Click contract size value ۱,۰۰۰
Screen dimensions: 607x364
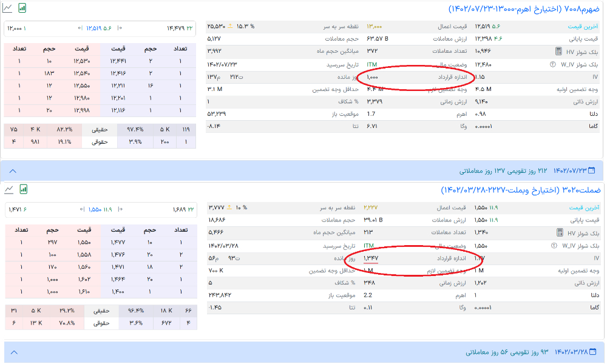point(372,77)
